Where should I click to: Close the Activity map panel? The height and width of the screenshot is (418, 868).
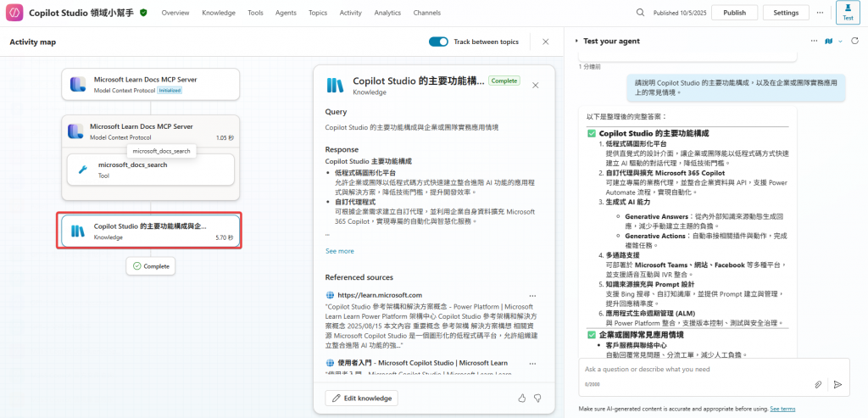coord(546,42)
